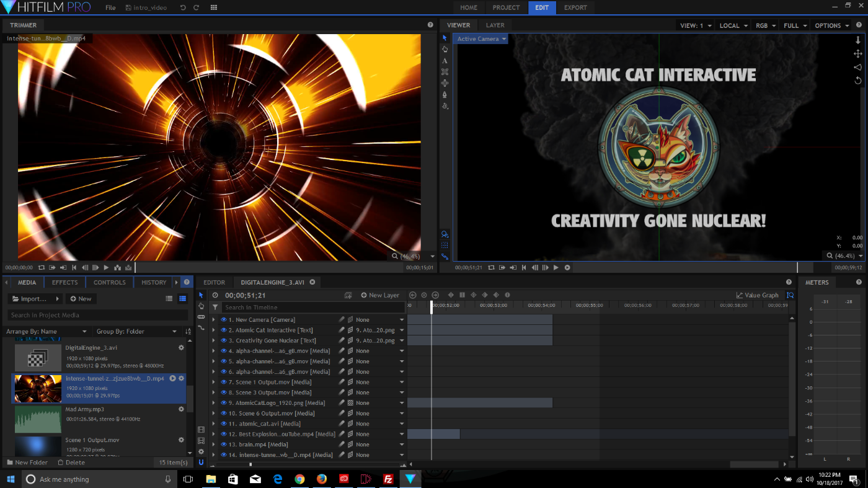Click the add keyframe circle icon in timeline toolbar
Screen dimensions: 868x488
[x=423, y=295]
